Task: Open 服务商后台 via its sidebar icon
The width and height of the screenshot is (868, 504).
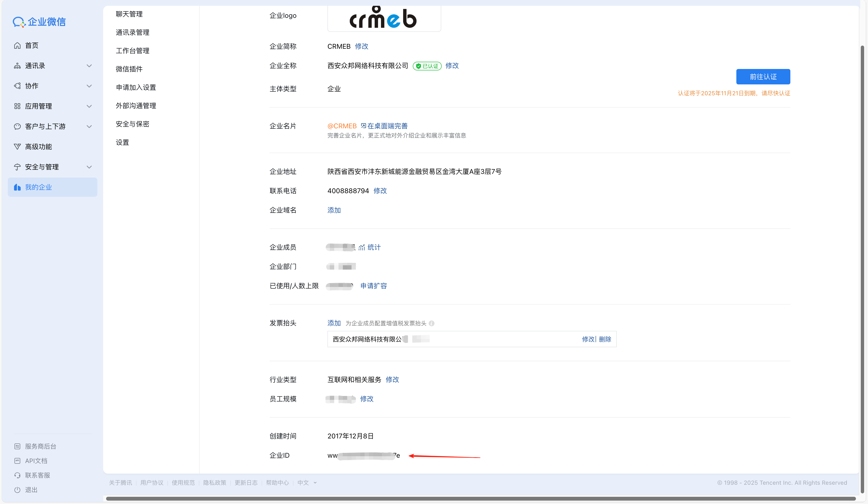Action: coord(17,446)
